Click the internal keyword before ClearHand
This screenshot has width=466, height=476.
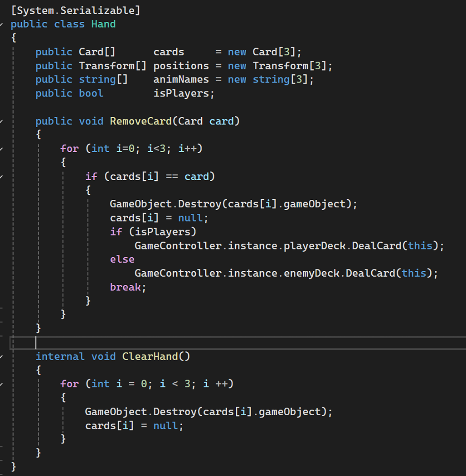(x=60, y=356)
